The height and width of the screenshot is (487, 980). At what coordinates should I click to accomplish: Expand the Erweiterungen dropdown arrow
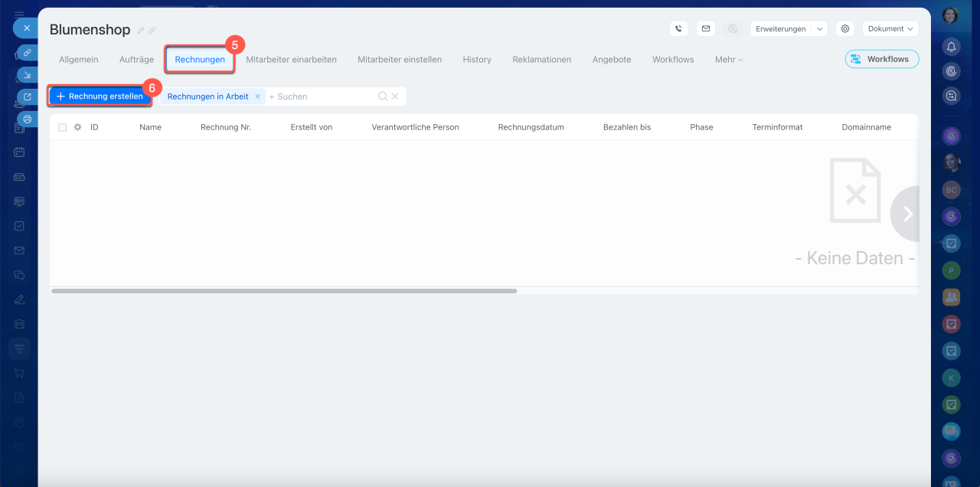(820, 28)
